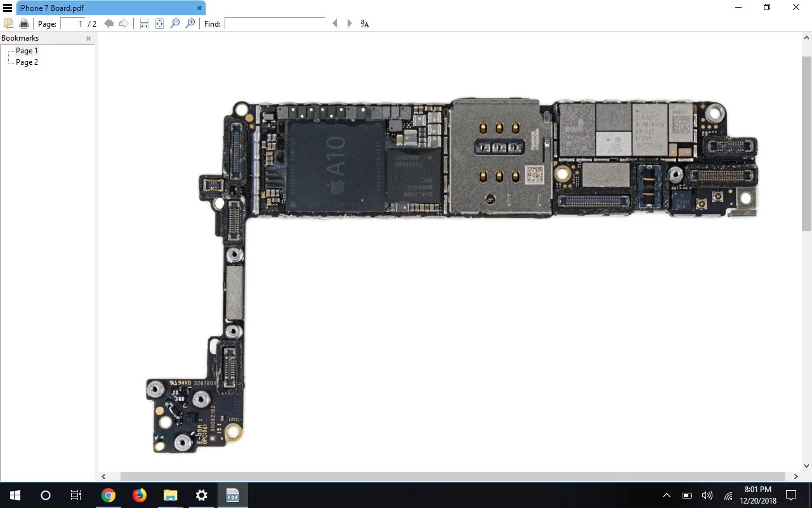Focus the Find text box
This screenshot has height=508, width=812.
(275, 23)
